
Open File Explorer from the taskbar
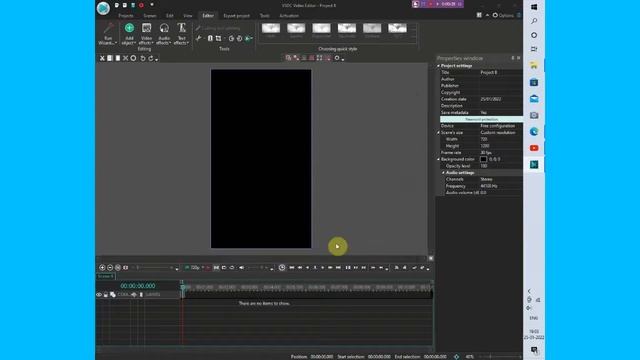pos(534,65)
